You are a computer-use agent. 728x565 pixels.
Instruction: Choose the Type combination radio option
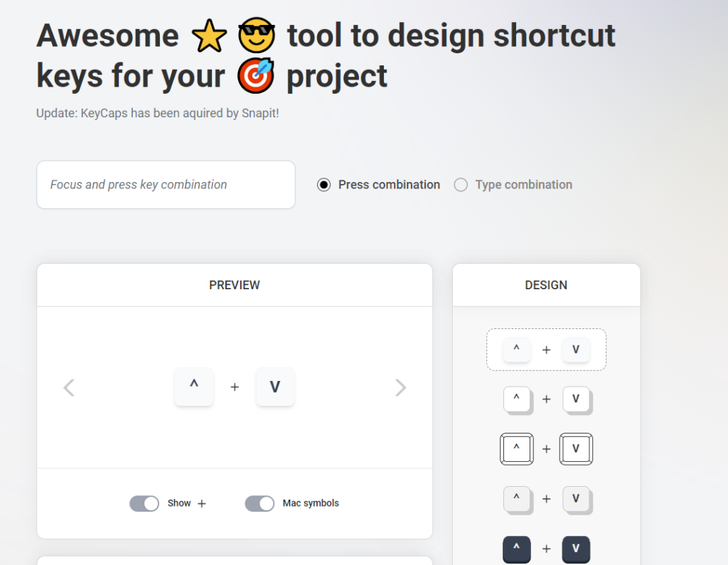(461, 185)
